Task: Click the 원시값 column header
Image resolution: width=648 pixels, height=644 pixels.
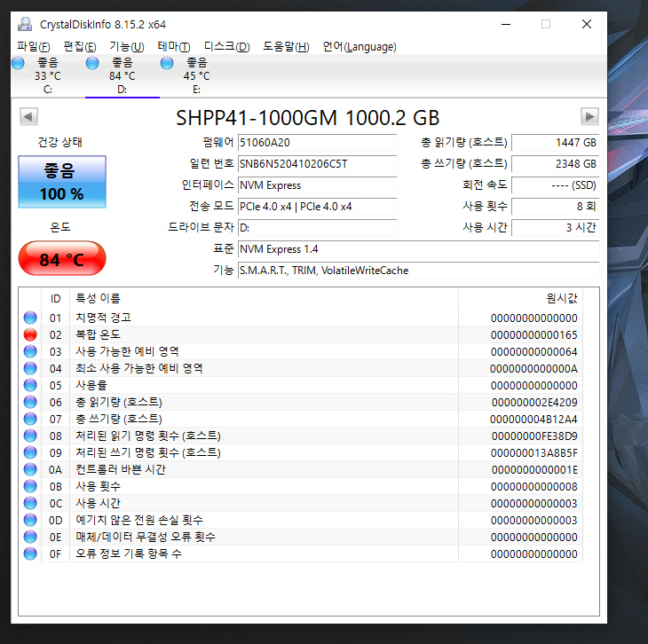Action: pos(520,299)
